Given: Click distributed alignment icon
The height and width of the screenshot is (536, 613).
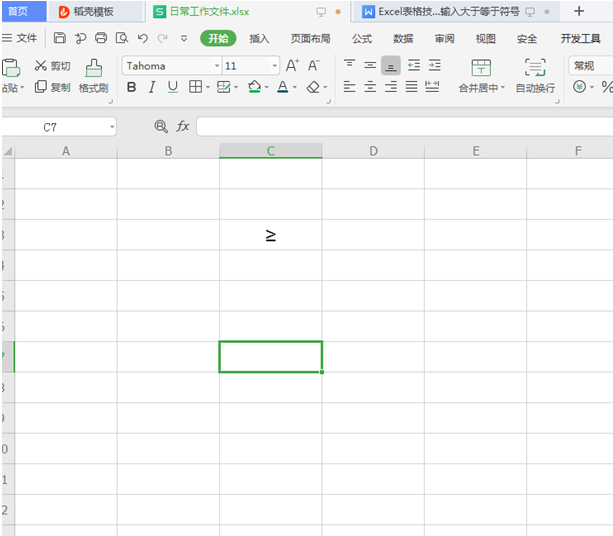Looking at the screenshot, I should tap(432, 86).
